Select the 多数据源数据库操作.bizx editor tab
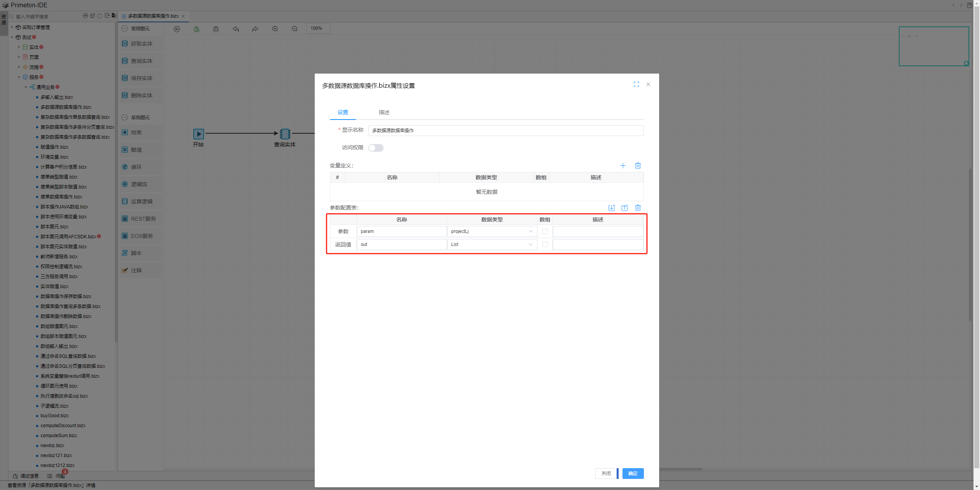This screenshot has height=490, width=980. tap(153, 16)
